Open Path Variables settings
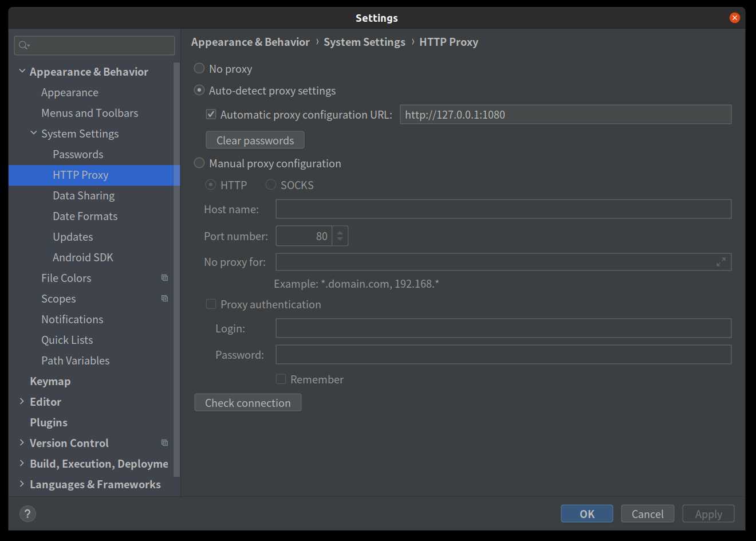Screen dimensions: 756x541 pos(76,360)
